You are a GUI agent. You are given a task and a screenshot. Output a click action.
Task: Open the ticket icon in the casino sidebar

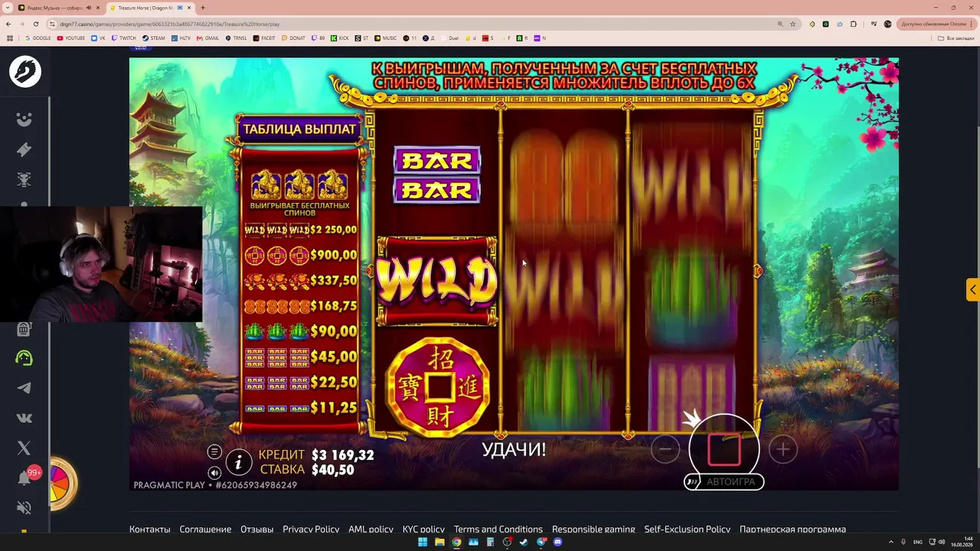tap(24, 149)
